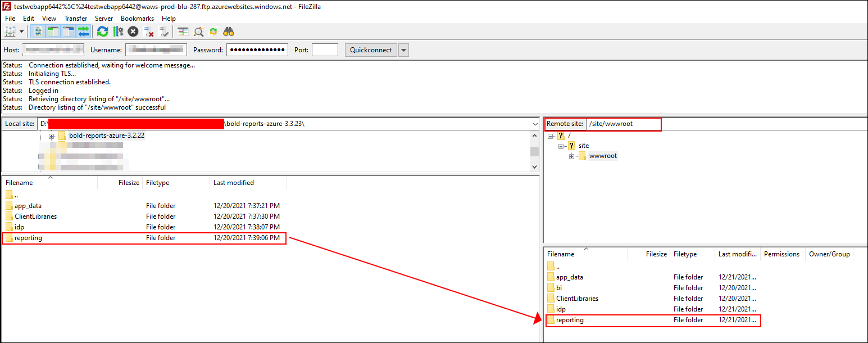Toggle processing of transfer queue
Viewport: 868px width, 343px height.
click(x=117, y=31)
